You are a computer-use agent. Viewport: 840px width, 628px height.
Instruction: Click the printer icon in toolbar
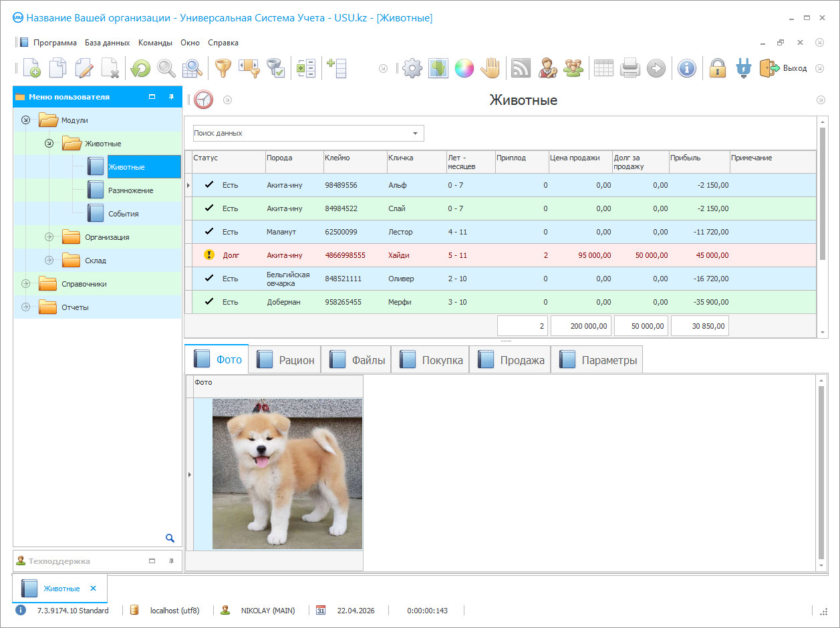click(630, 68)
